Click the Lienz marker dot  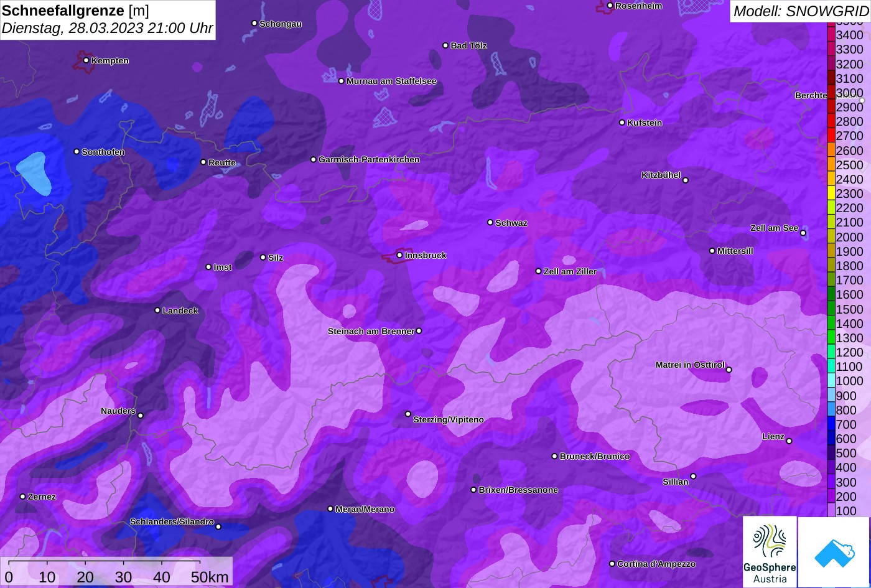(x=789, y=441)
